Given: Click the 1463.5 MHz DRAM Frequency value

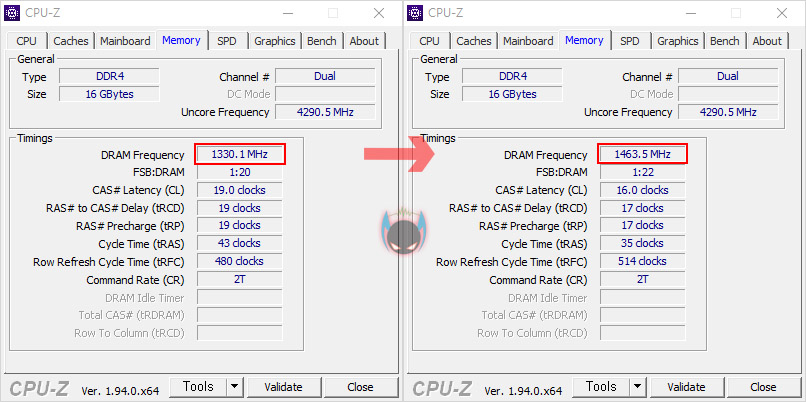Looking at the screenshot, I should point(643,154).
